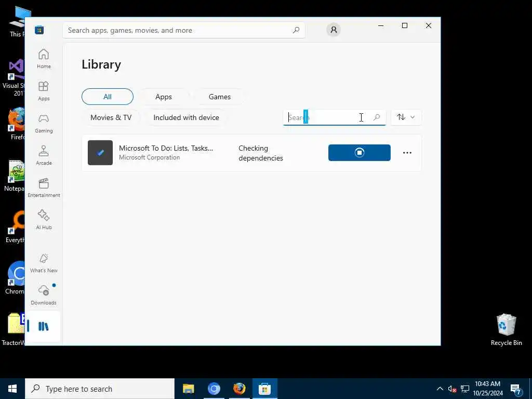Click into the library search field

tap(334, 117)
